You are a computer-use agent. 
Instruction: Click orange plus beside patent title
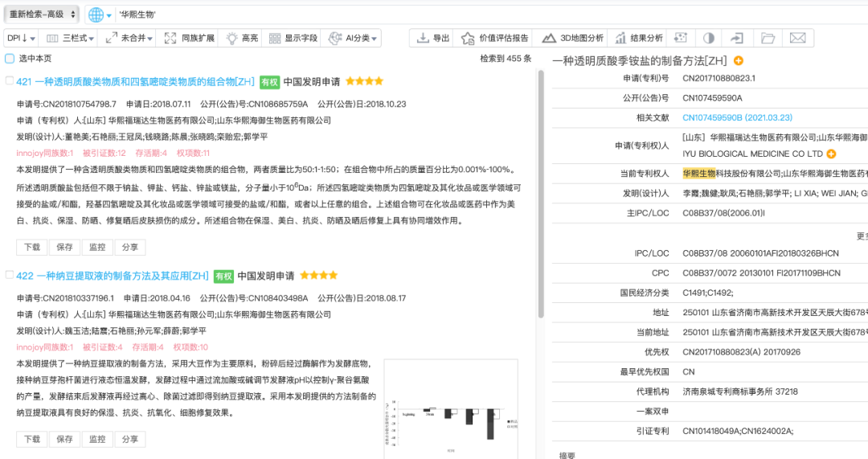point(739,61)
